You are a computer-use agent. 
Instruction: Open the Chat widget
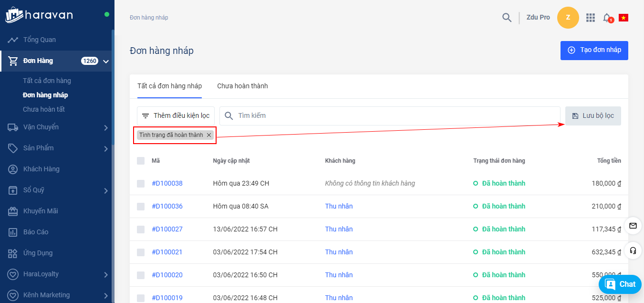(620, 284)
